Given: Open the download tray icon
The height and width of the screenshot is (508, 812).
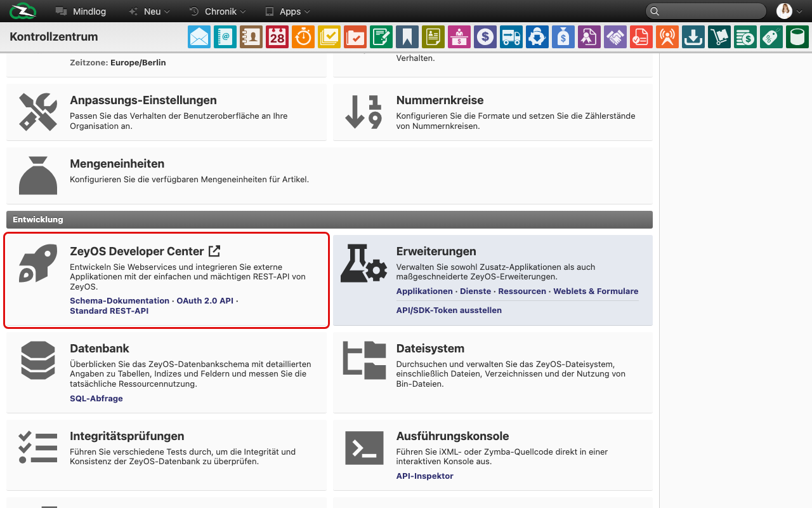Looking at the screenshot, I should [x=693, y=37].
